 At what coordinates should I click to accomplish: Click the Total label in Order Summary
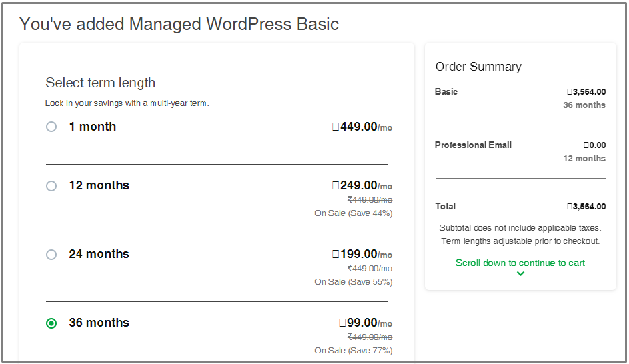pos(446,207)
